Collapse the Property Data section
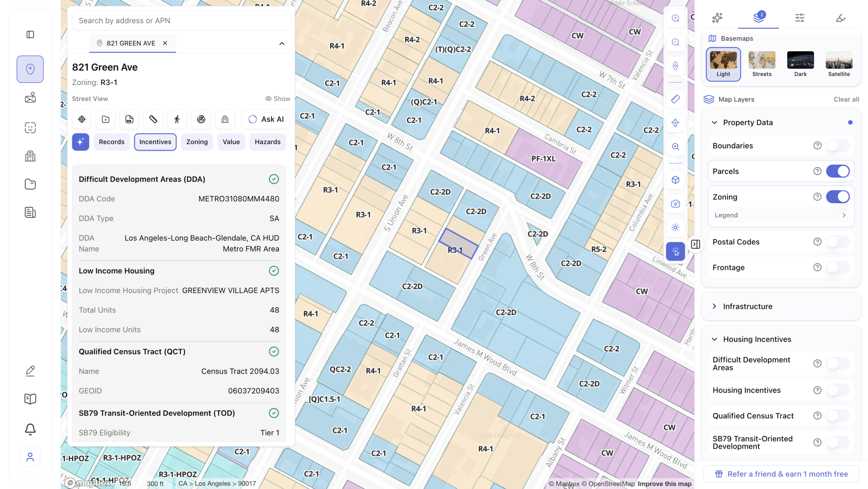 tap(714, 122)
